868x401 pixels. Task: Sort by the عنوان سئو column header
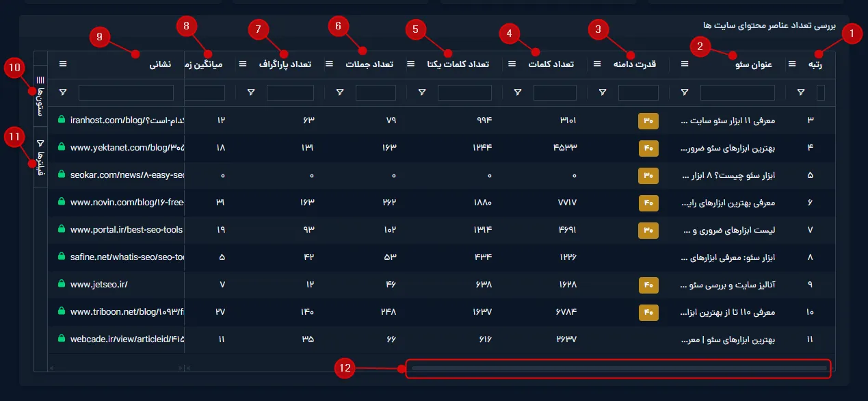(x=754, y=64)
